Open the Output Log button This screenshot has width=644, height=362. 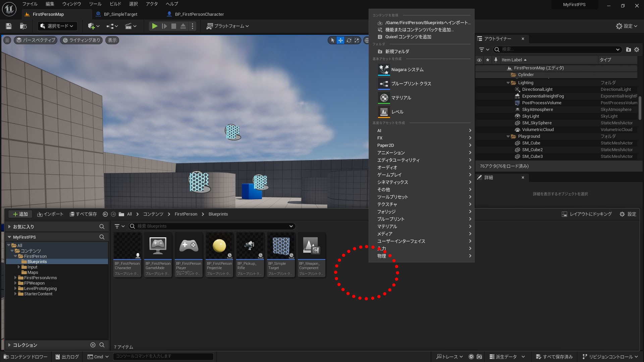point(67,357)
